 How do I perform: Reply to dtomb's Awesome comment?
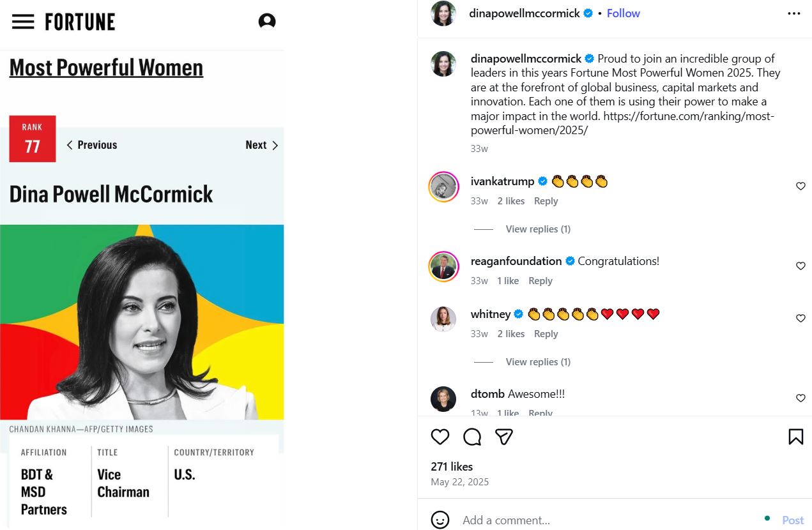pos(540,413)
